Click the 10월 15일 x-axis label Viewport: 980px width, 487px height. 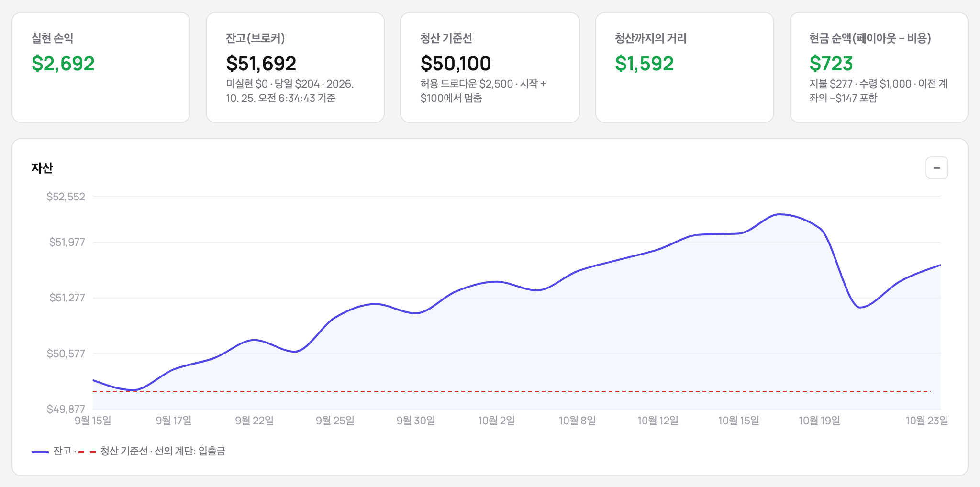click(x=739, y=421)
